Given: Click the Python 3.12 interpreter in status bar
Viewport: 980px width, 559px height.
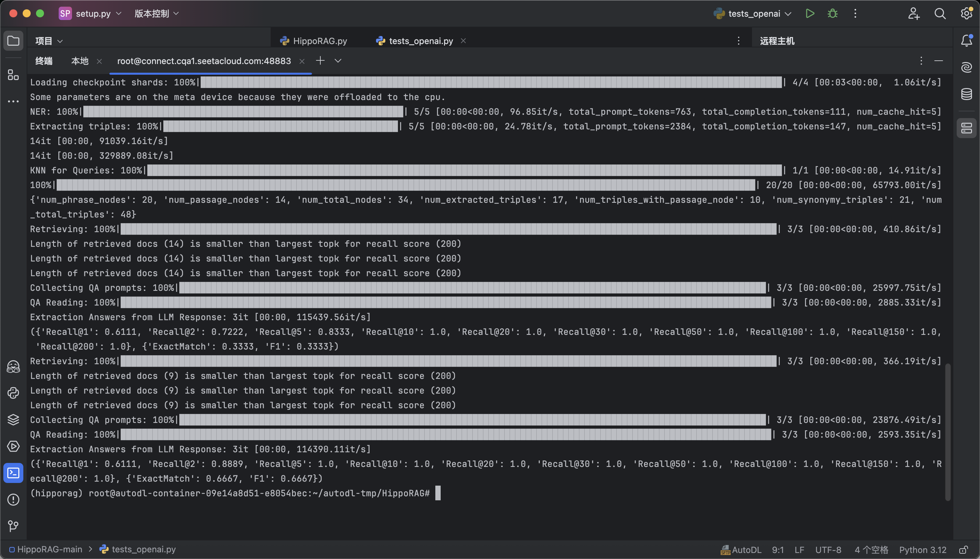Looking at the screenshot, I should [x=922, y=550].
